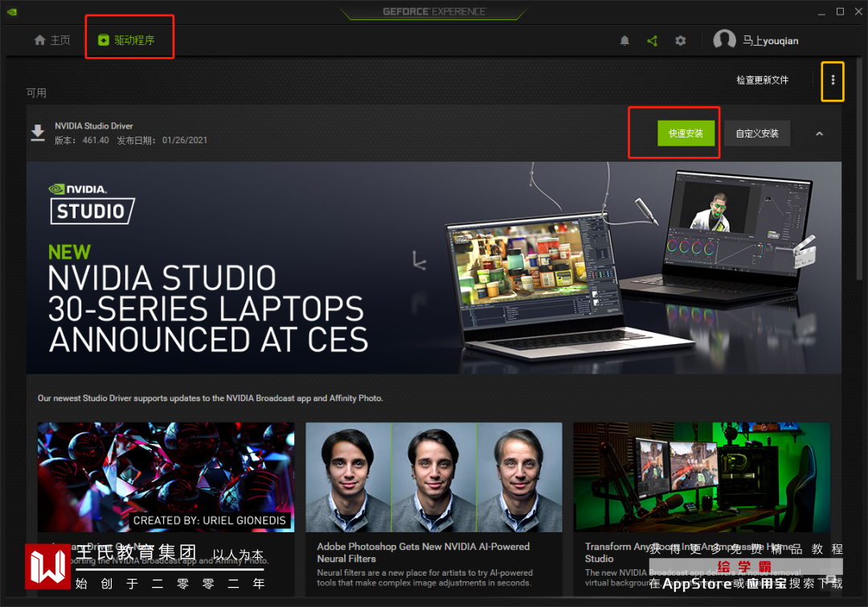The image size is (868, 607).
Task: Click the green share icon
Action: (x=652, y=40)
